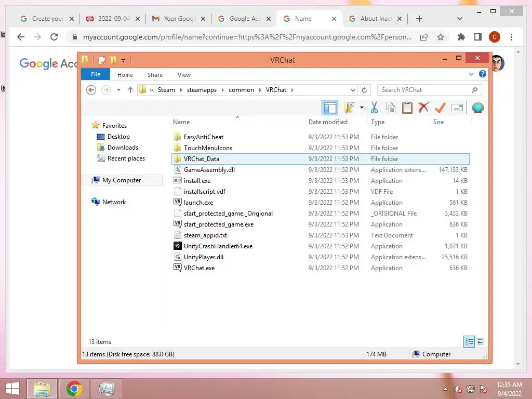This screenshot has width=532, height=399.
Task: Click Steam in address breadcrumb
Action: click(x=166, y=90)
